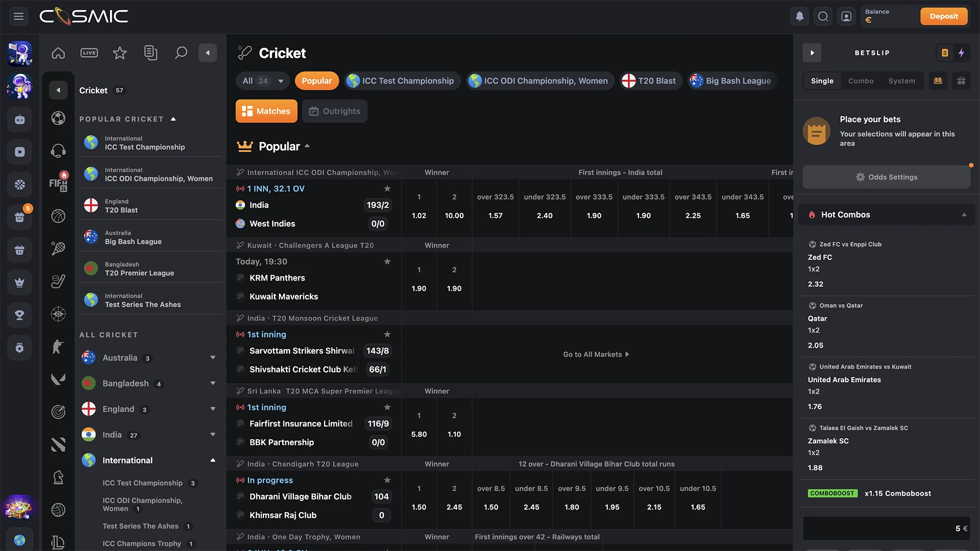The image size is (980, 551).
Task: Click the stake amount field showing 5 €
Action: click(x=887, y=529)
